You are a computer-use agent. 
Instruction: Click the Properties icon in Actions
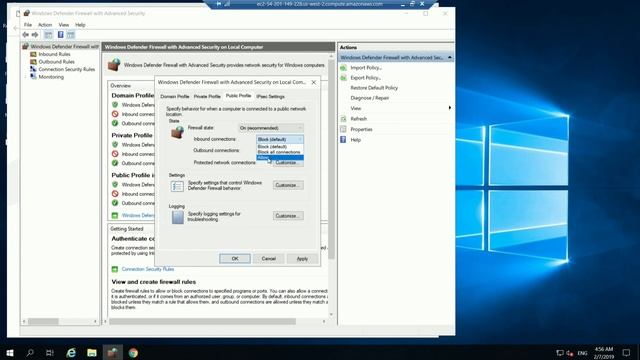[x=343, y=129]
